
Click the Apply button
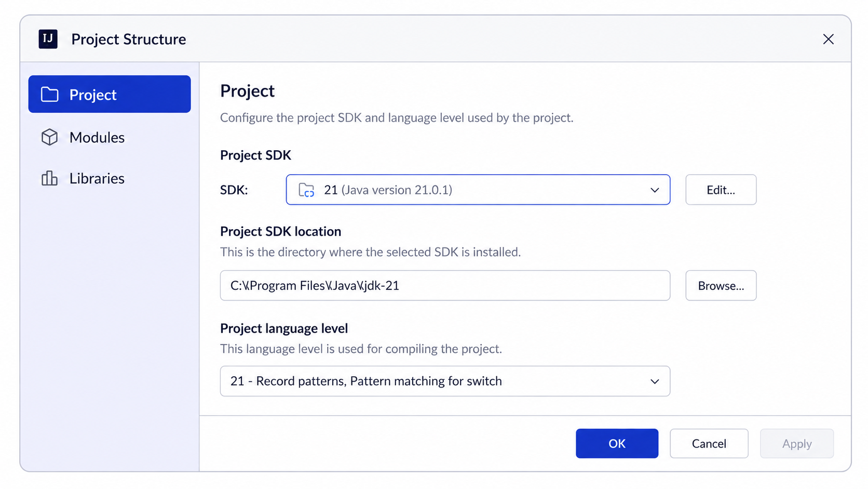point(797,443)
